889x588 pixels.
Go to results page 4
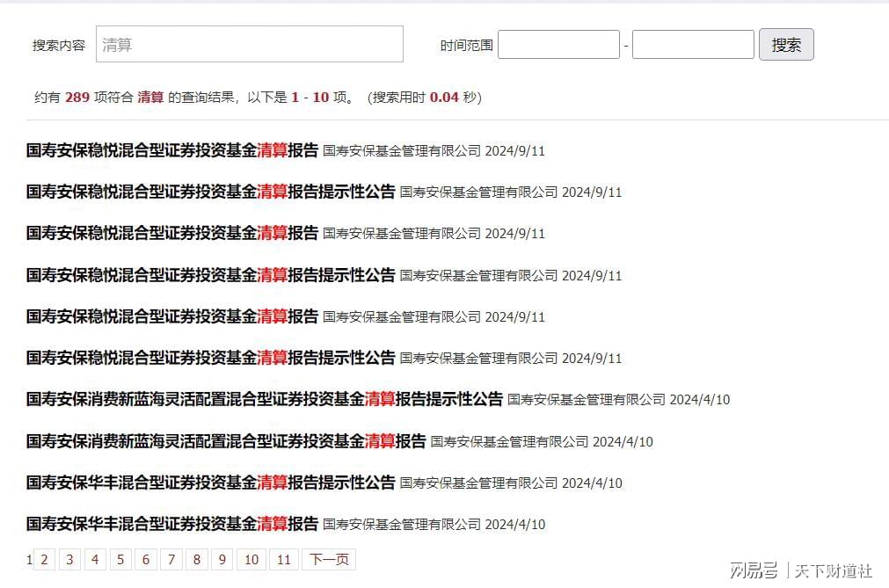95,560
